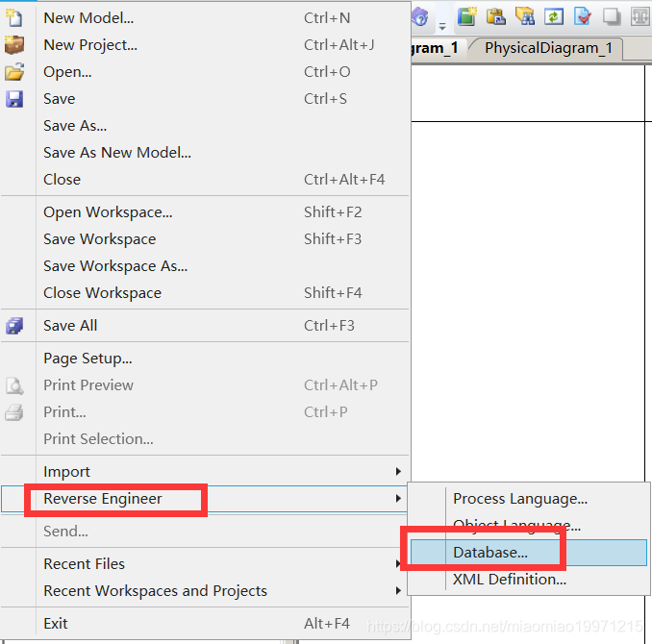
Task: Click the Print Preview magnifier icon
Action: (14, 385)
